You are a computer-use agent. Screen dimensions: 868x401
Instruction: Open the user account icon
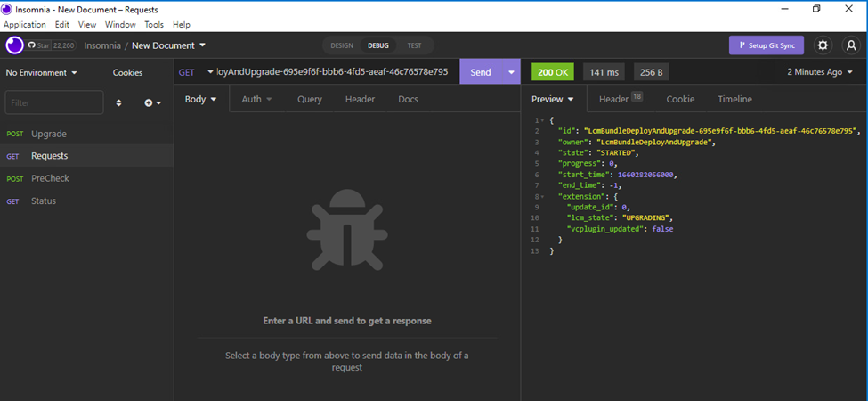point(850,45)
